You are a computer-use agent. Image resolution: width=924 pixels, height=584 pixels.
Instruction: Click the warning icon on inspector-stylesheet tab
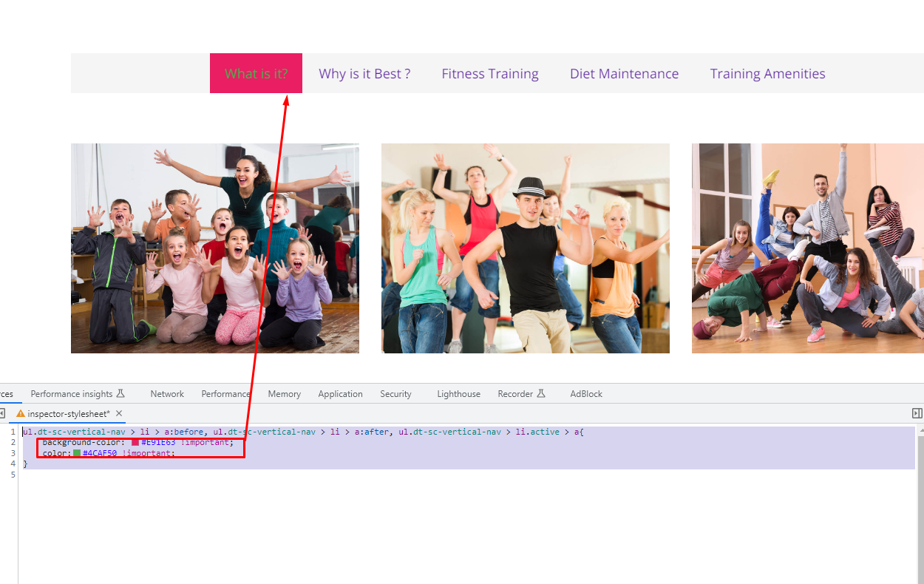21,414
